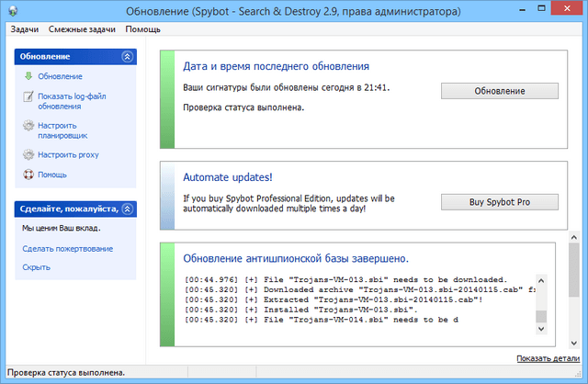
Task: Open the Смежные задачи menu
Action: coord(83,29)
